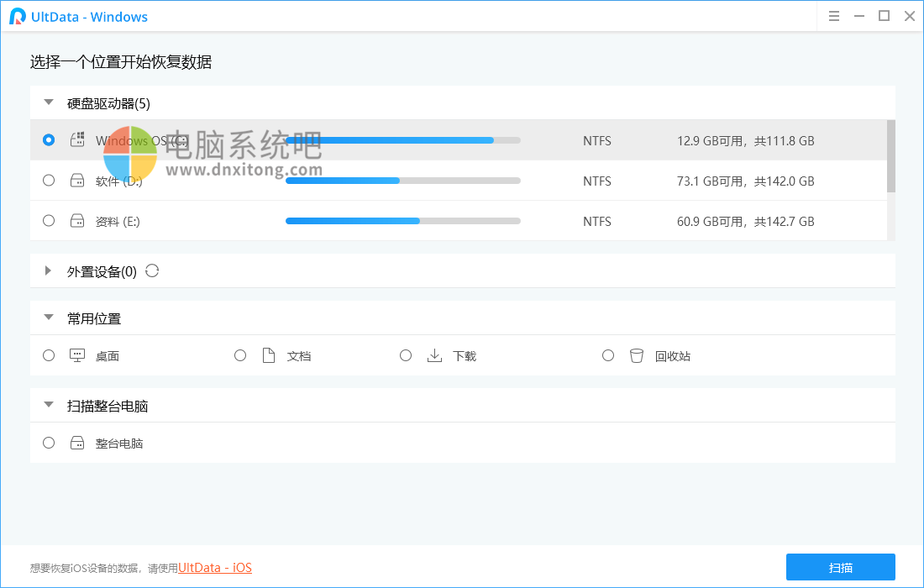Click the 文档 label

[299, 356]
